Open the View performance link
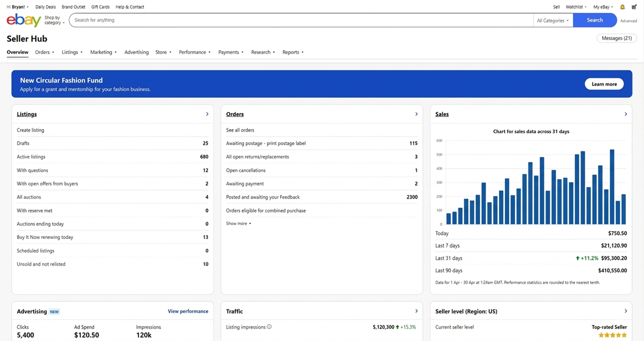This screenshot has width=644, height=341. tap(188, 311)
